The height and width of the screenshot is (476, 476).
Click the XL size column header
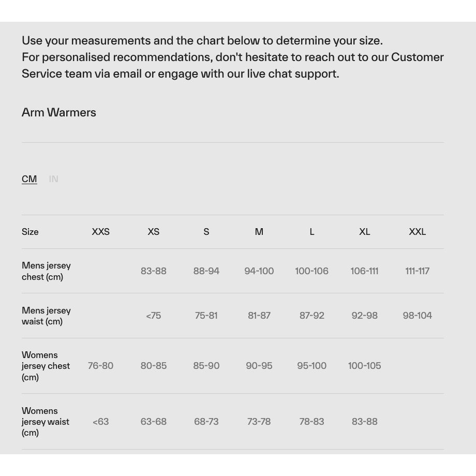[x=365, y=232]
